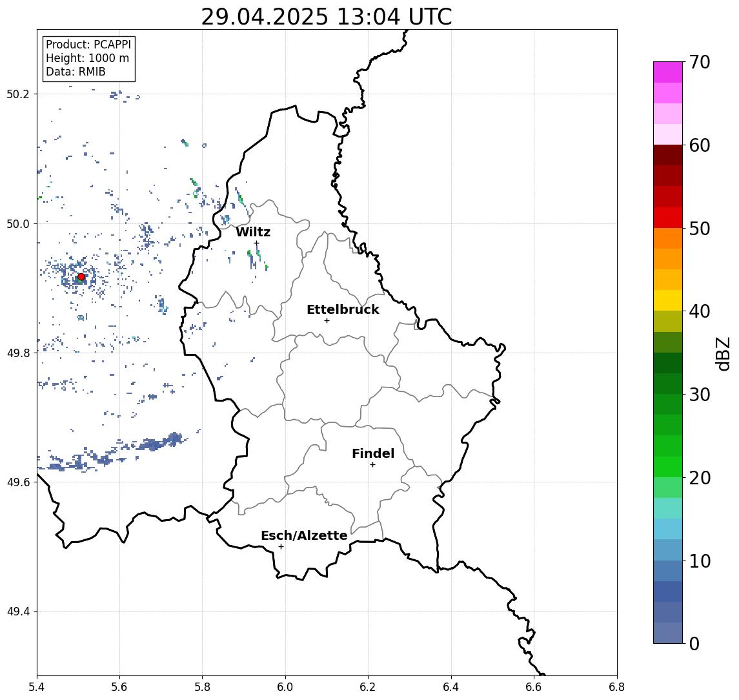The height and width of the screenshot is (700, 739).
Task: Click the longitude tick label 6.2
Action: (368, 687)
